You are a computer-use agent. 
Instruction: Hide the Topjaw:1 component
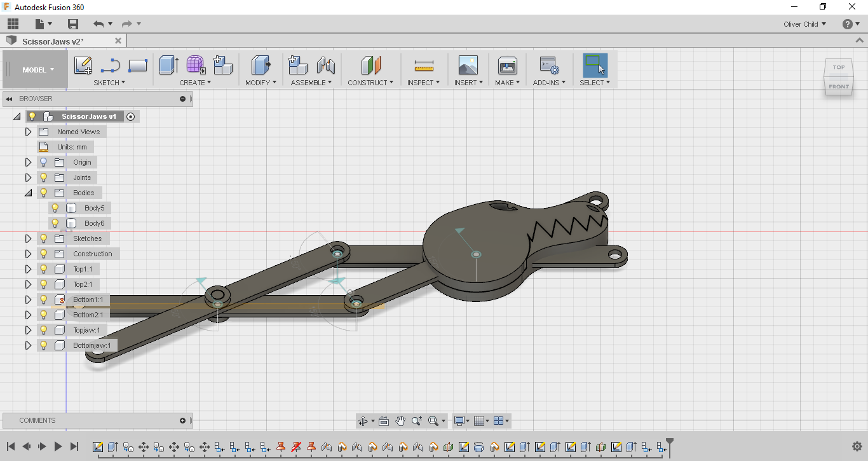pyautogui.click(x=43, y=330)
